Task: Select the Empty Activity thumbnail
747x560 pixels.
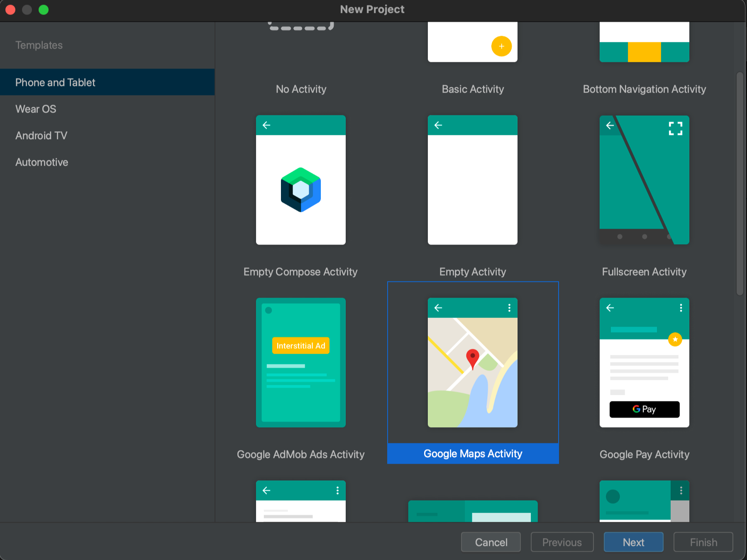Action: [x=473, y=180]
